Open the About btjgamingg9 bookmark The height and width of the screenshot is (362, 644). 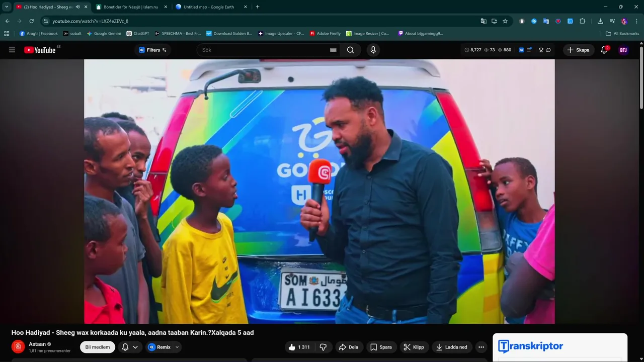421,34
